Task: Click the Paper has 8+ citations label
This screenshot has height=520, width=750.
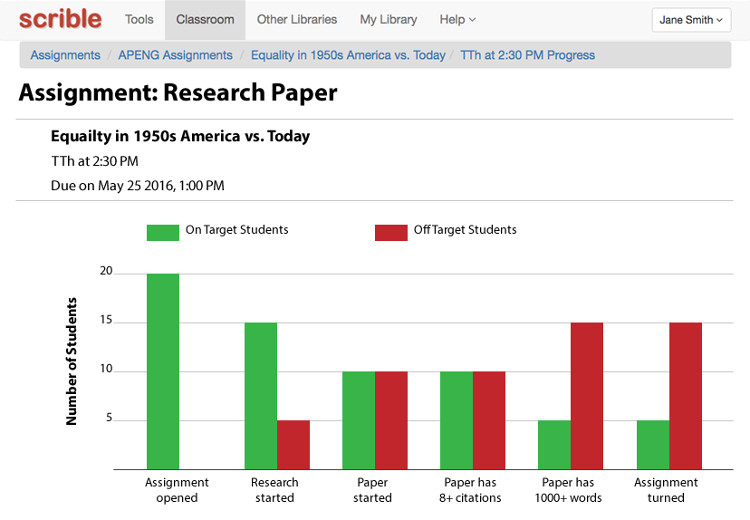Action: pos(470,490)
